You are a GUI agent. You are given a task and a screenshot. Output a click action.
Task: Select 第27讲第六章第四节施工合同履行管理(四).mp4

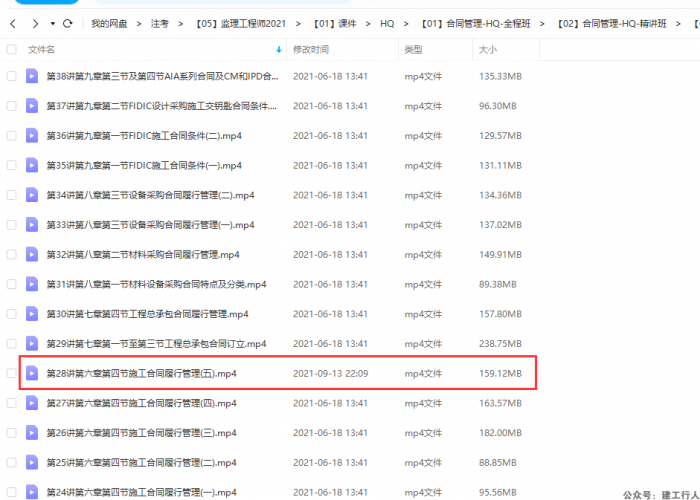[x=142, y=403]
